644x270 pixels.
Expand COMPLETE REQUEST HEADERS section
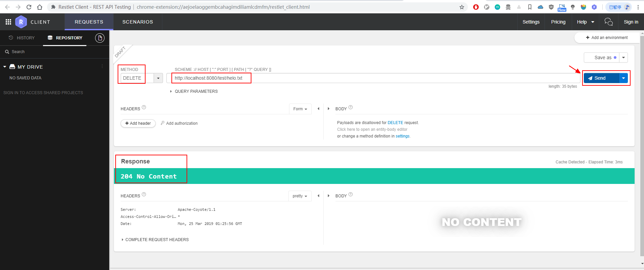point(155,240)
